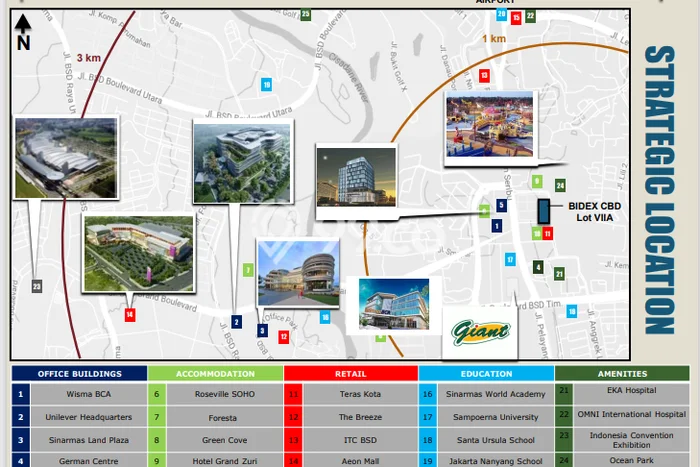Select blue map marker 18

point(572,311)
